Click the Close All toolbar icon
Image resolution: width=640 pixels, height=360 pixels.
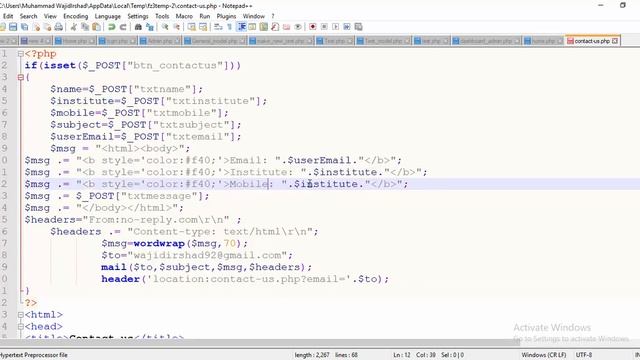click(x=47, y=27)
